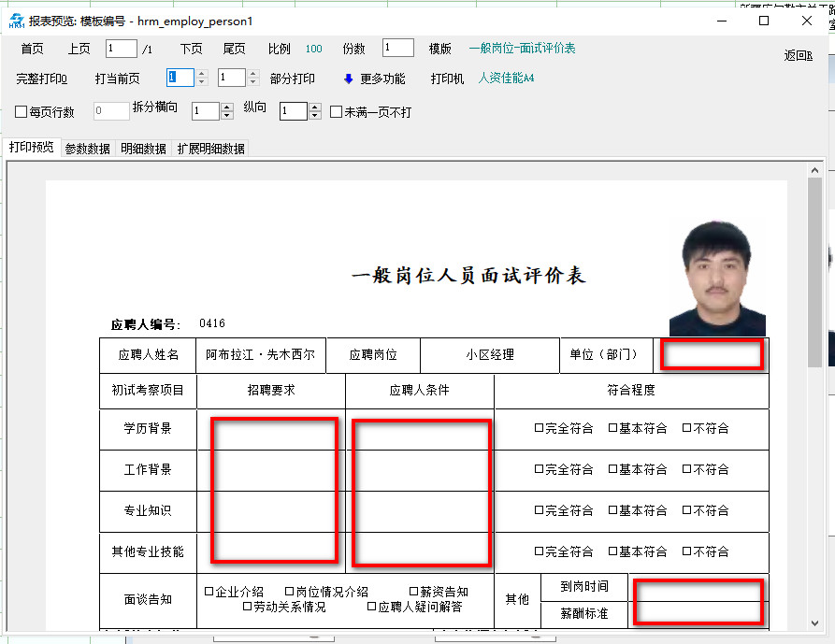Image resolution: width=835 pixels, height=644 pixels.
Task: Check 完全符合 in the 学历背景 row
Action: (x=539, y=428)
